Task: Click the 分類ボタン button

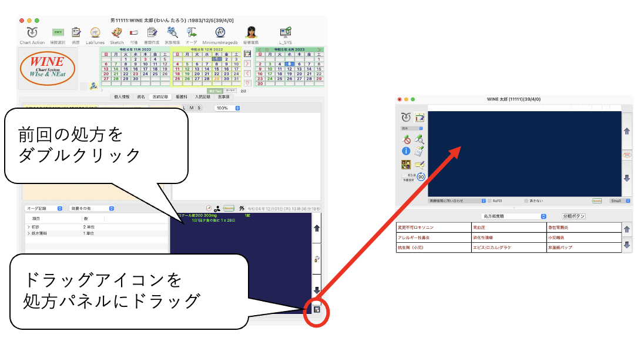Action: click(573, 216)
